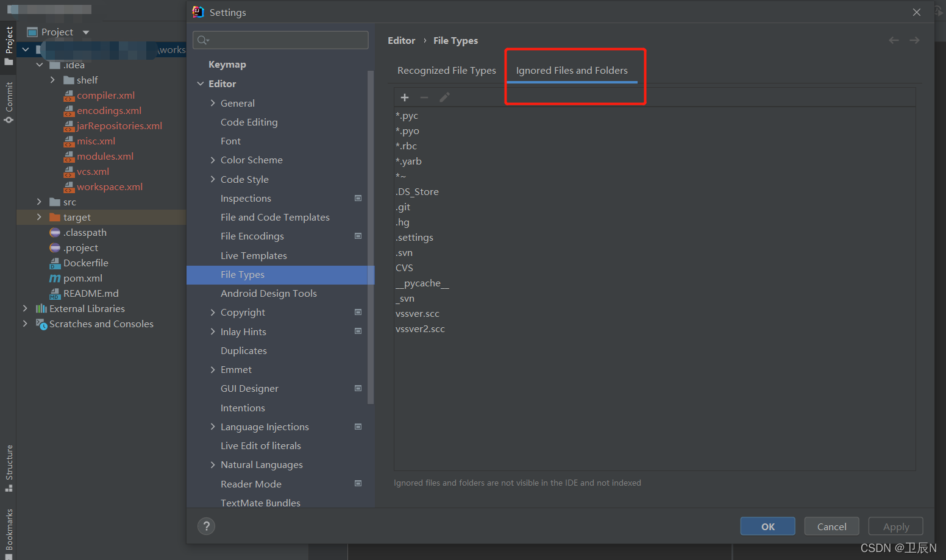Select the File Types settings entry

[280, 275]
